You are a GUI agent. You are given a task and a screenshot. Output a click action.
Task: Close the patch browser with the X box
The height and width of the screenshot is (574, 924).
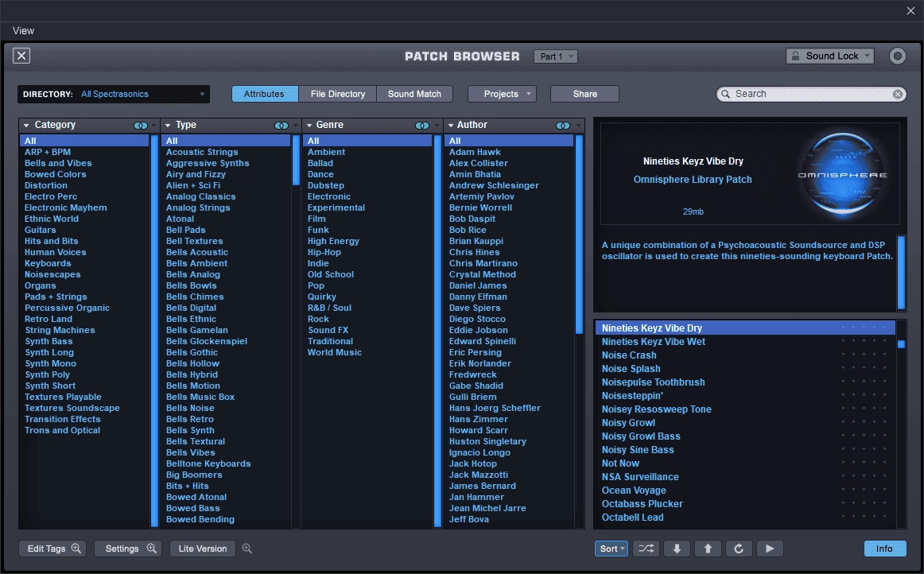[21, 56]
